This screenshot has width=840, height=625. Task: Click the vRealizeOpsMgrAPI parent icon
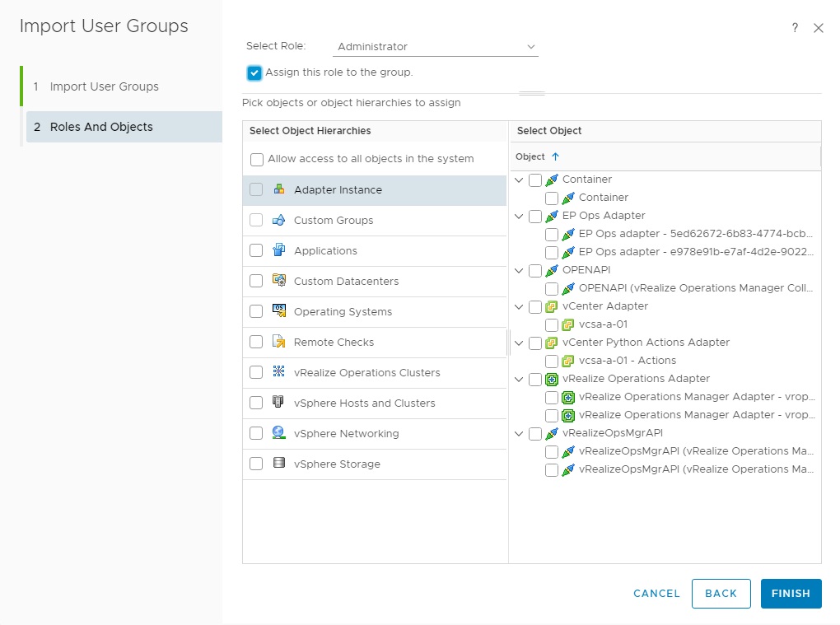pyautogui.click(x=552, y=433)
